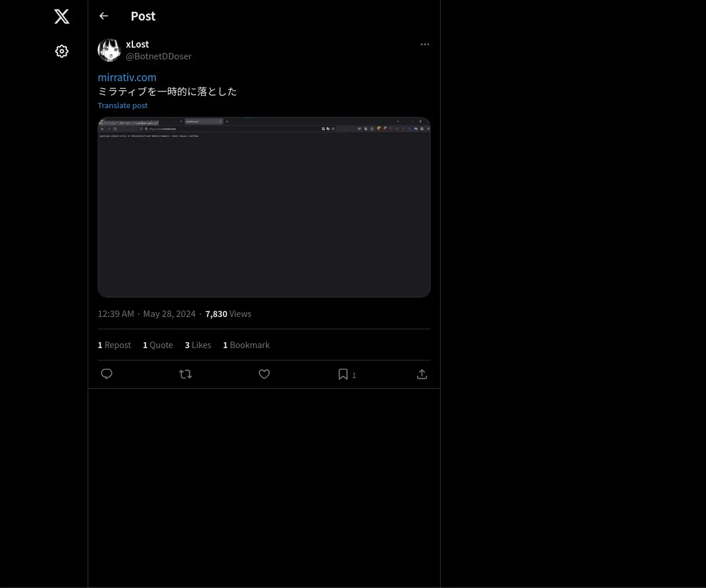The image size is (706, 588).
Task: Repost using the retweet arrows icon
Action: point(185,374)
